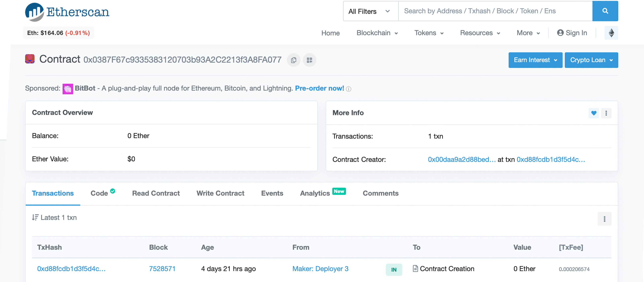Open the three-dot menu in More Info panel
This screenshot has width=644, height=282.
pyautogui.click(x=606, y=113)
